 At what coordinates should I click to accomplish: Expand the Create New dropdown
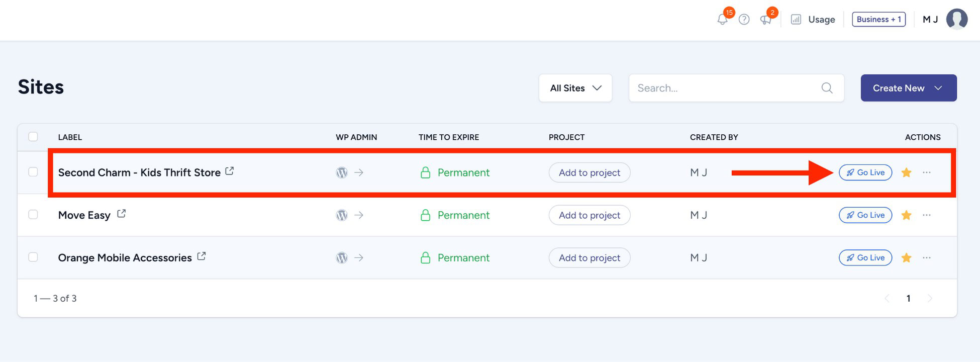(908, 87)
